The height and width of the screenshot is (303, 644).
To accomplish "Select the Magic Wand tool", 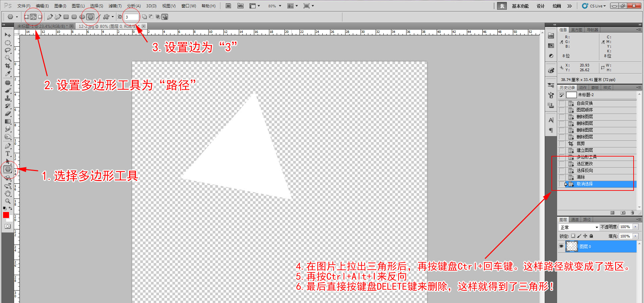I will click(8, 58).
